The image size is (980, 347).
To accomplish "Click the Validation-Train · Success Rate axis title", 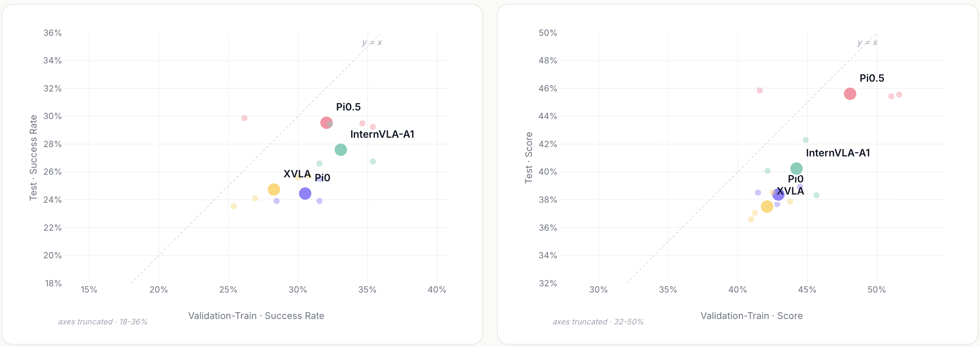I will 256,316.
